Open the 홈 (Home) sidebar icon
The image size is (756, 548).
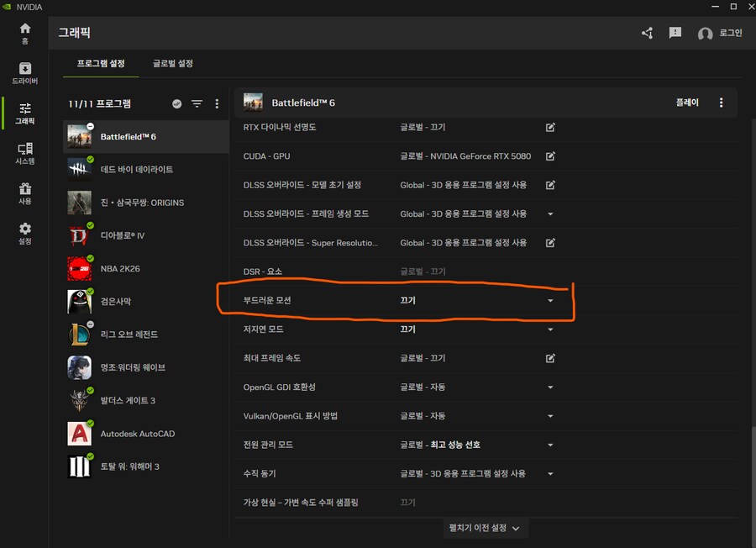point(24,33)
